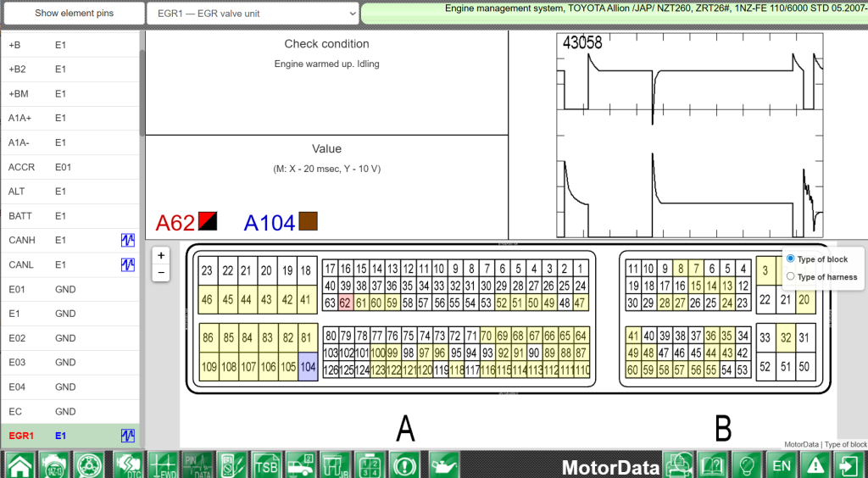The height and width of the screenshot is (478, 868).
Task: Open the brake warning indicator icon
Action: (x=403, y=464)
